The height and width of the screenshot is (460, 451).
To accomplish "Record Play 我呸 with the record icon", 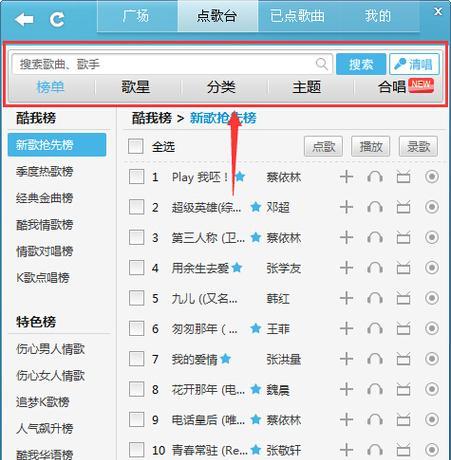I will 432,177.
